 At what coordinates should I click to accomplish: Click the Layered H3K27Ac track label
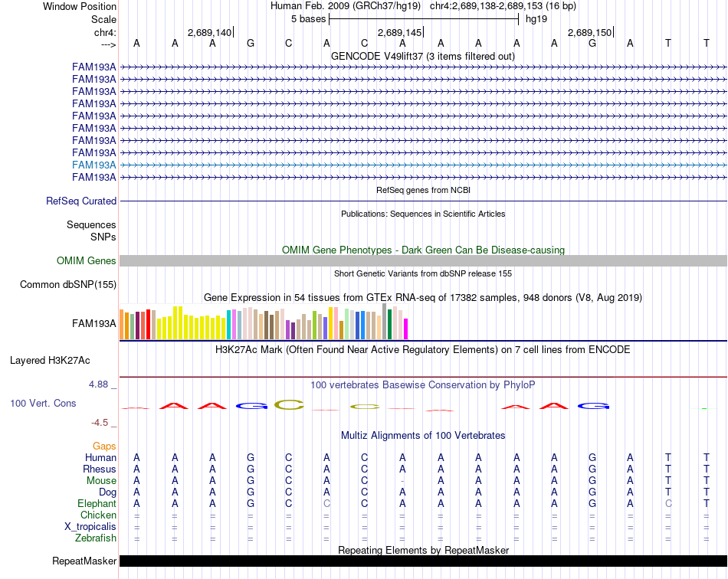tap(50, 361)
